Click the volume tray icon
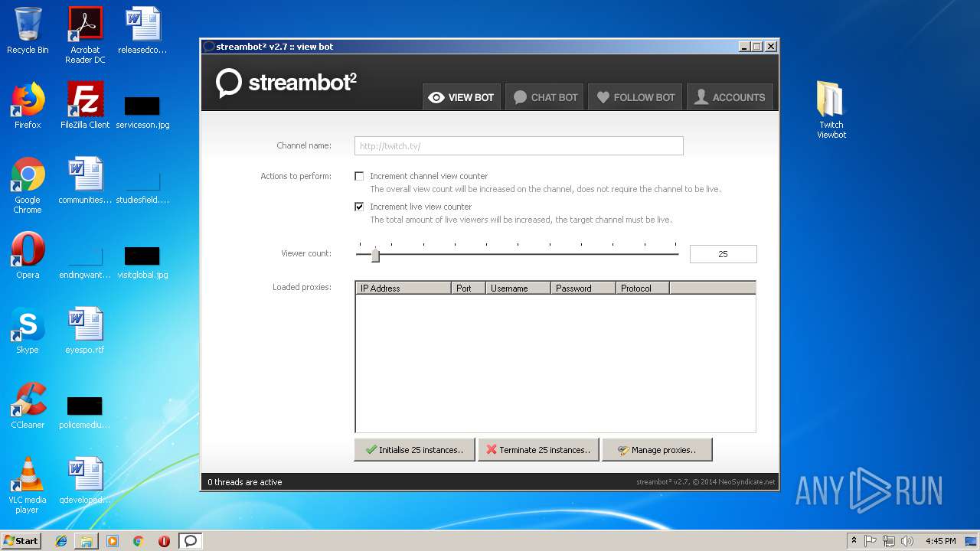Image resolution: width=980 pixels, height=551 pixels. [907, 541]
